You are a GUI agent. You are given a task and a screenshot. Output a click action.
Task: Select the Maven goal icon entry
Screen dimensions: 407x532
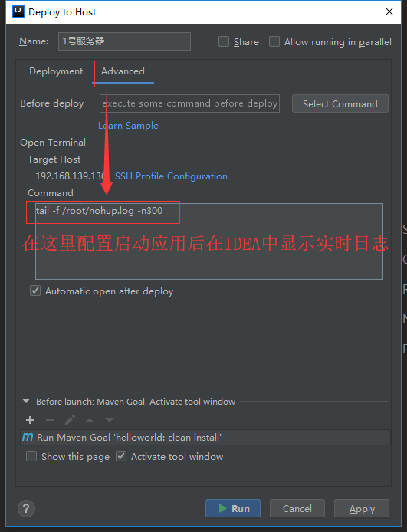[x=28, y=437]
